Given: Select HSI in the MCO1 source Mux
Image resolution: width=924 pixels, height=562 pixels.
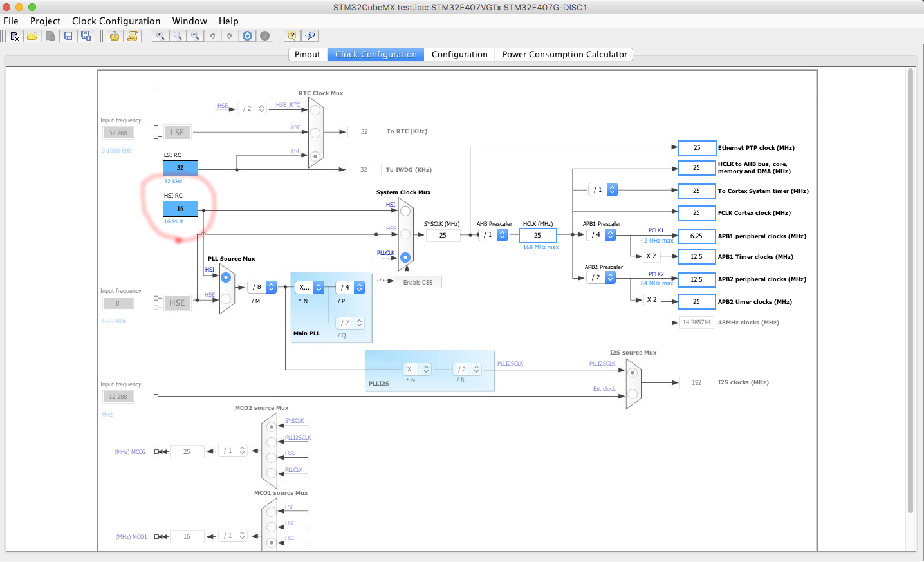Looking at the screenshot, I should [272, 543].
